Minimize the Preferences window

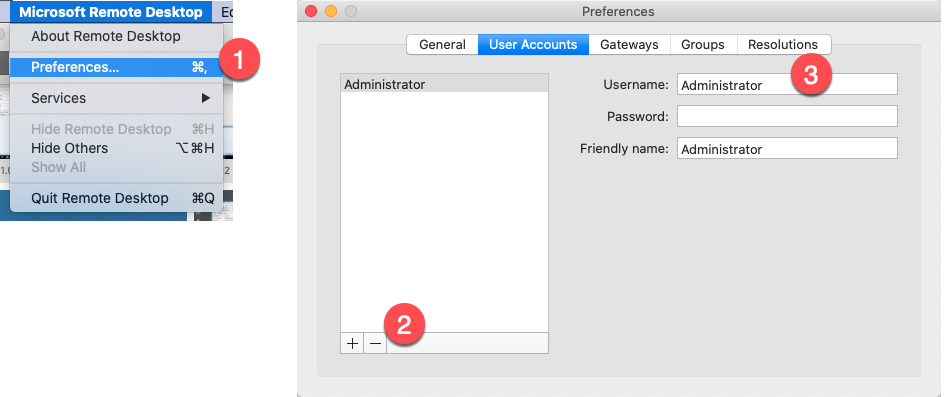pyautogui.click(x=331, y=11)
